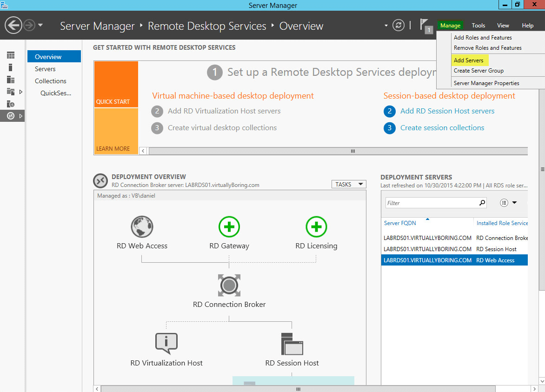This screenshot has height=392, width=545.
Task: Select Remote Desktop Services sidebar icon
Action: [11, 116]
